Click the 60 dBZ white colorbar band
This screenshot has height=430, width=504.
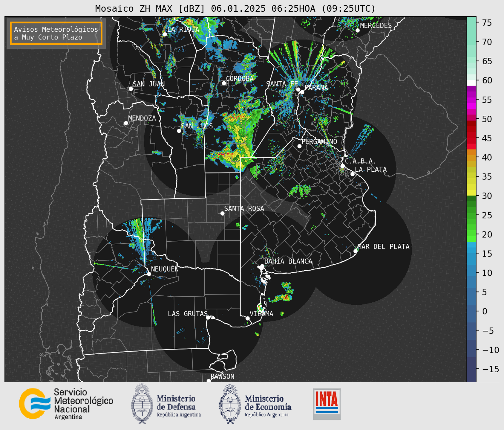pos(471,83)
